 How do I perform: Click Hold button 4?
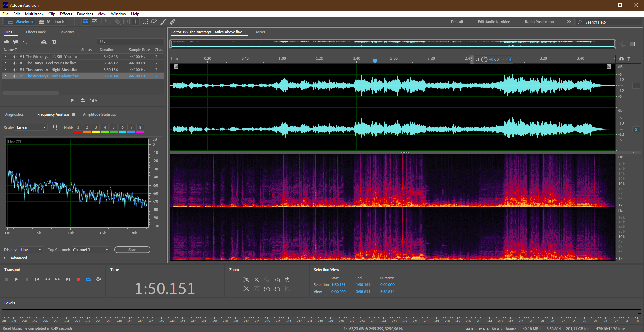pos(105,128)
